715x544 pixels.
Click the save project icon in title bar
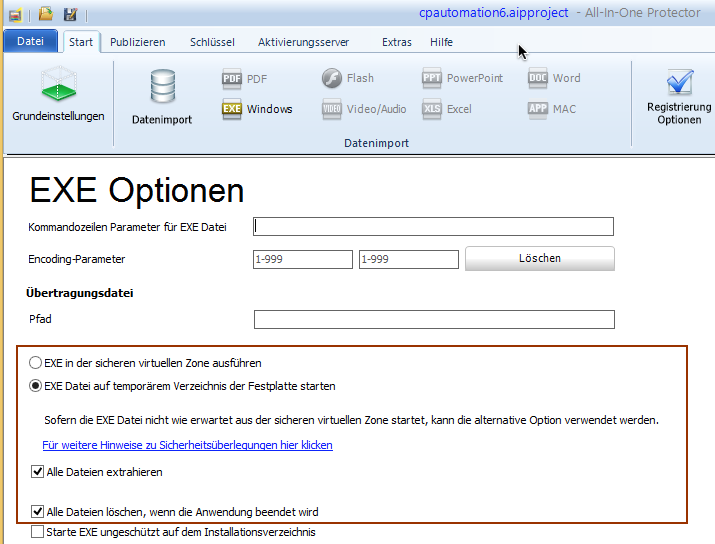point(70,14)
